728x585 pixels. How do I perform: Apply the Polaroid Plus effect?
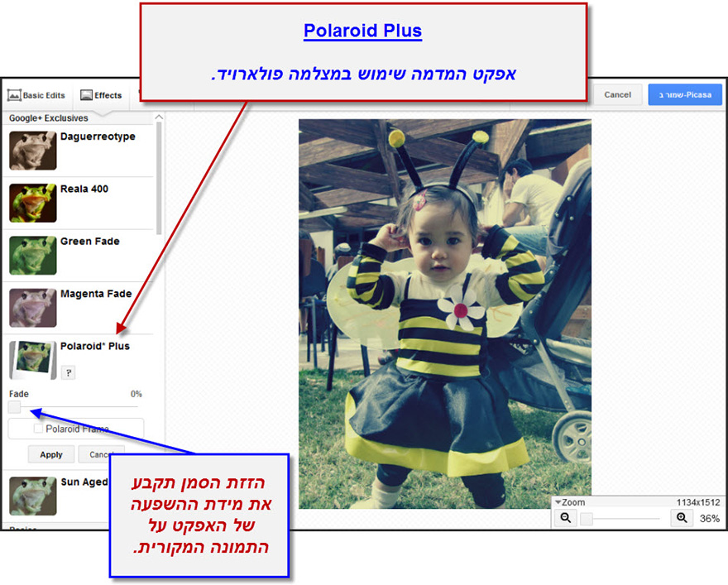click(x=50, y=454)
